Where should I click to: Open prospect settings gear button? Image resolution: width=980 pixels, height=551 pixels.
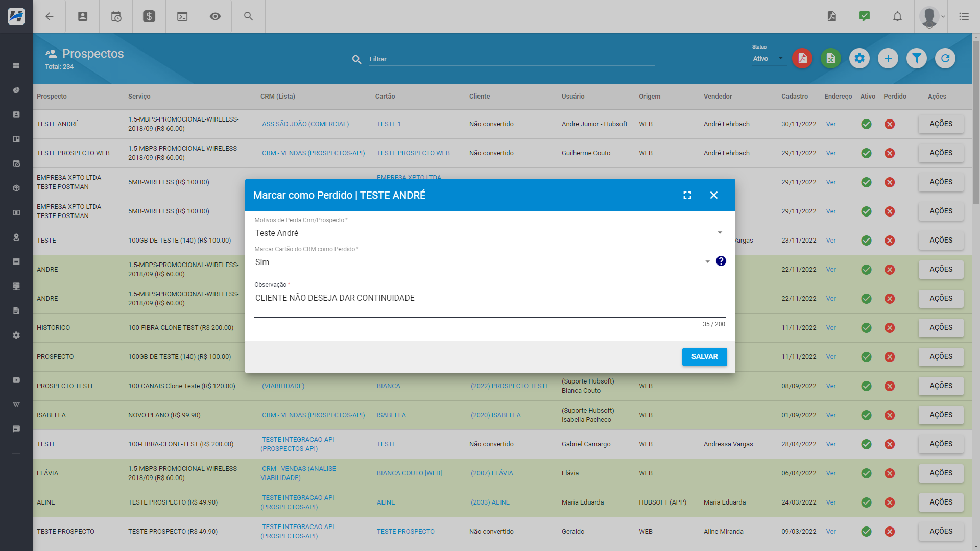(x=859, y=58)
